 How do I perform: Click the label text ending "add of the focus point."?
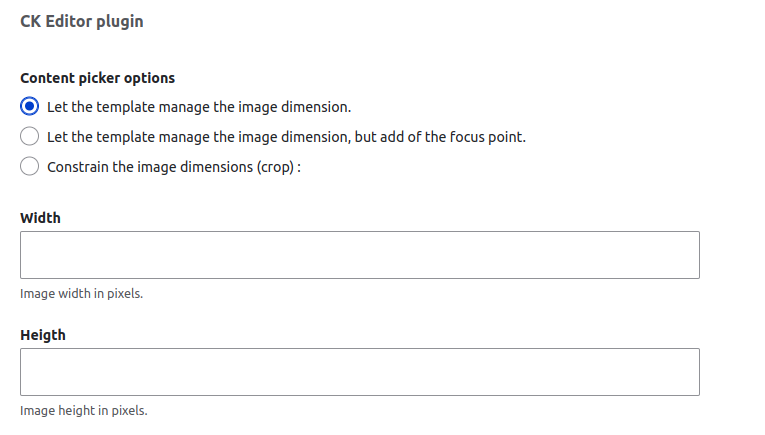[286, 136]
